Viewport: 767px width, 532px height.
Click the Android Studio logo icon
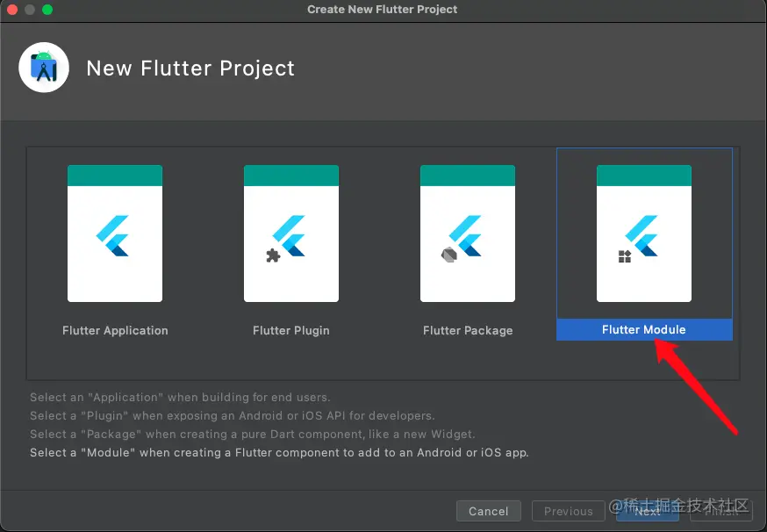coord(44,68)
